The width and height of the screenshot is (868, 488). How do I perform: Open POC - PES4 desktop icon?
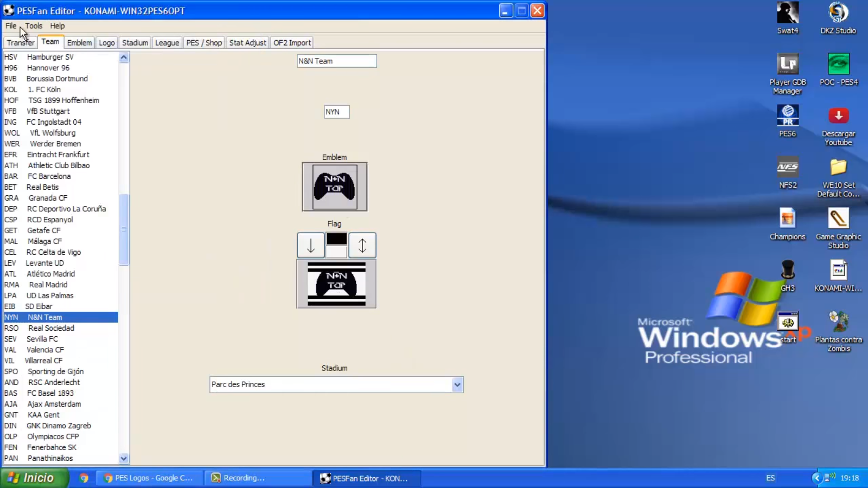pyautogui.click(x=839, y=70)
